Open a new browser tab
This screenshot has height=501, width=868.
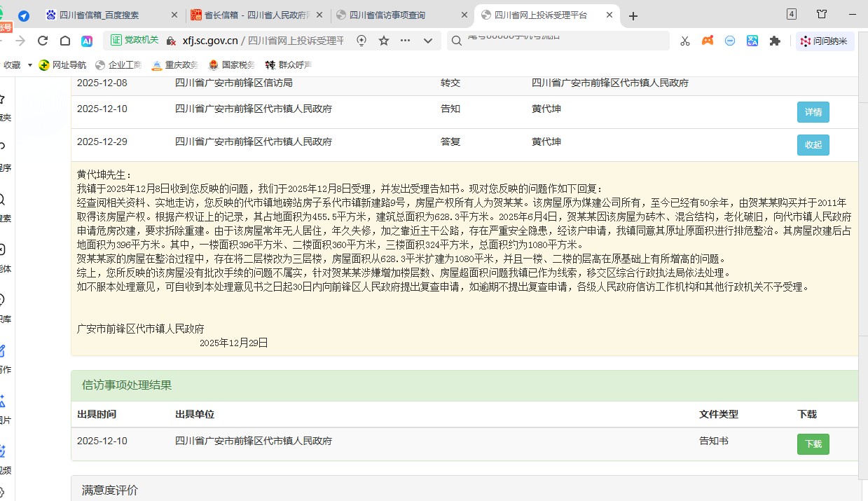point(633,15)
